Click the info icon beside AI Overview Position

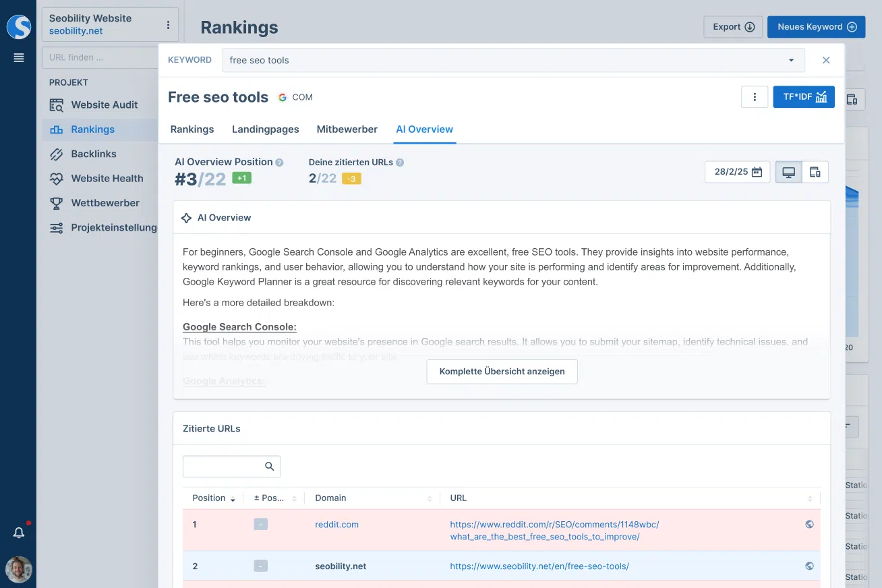click(x=279, y=163)
